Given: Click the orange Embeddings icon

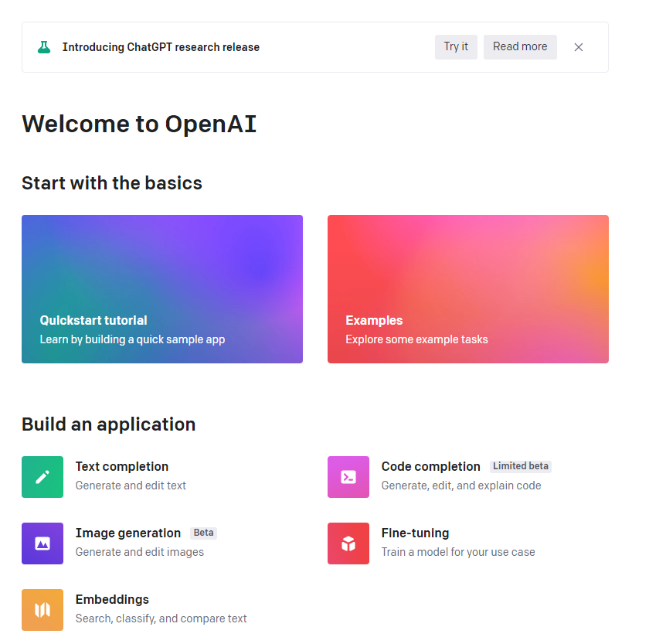Looking at the screenshot, I should tap(42, 610).
